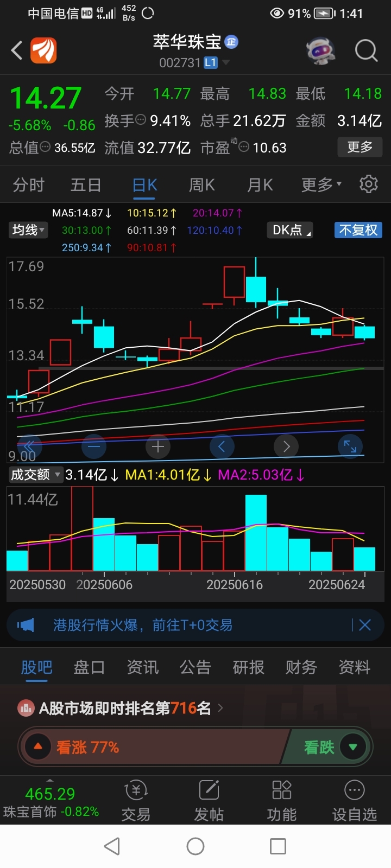This screenshot has height=868, width=391.
Task: Tap the blue margin badge next to 萃华珠宝
Action: 231,42
